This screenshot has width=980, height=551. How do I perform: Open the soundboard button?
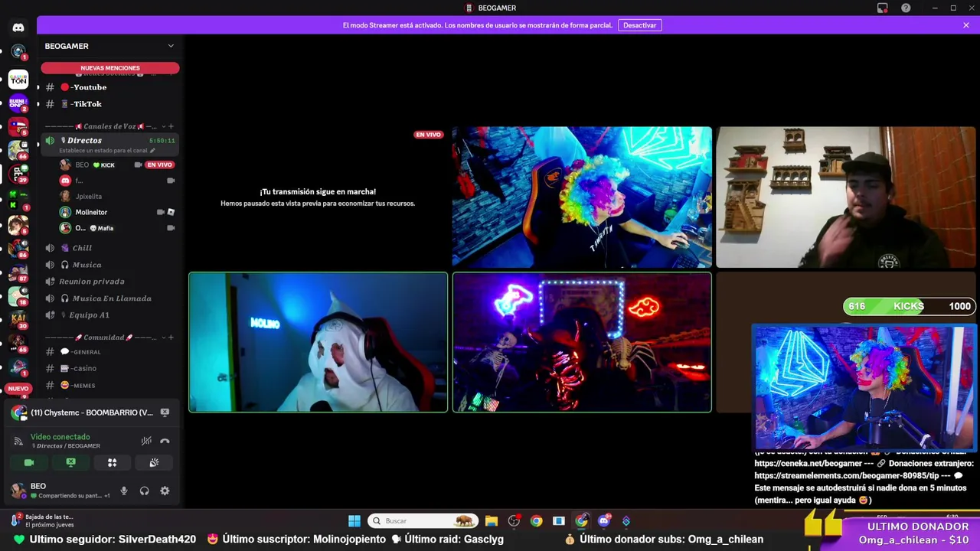pyautogui.click(x=154, y=462)
